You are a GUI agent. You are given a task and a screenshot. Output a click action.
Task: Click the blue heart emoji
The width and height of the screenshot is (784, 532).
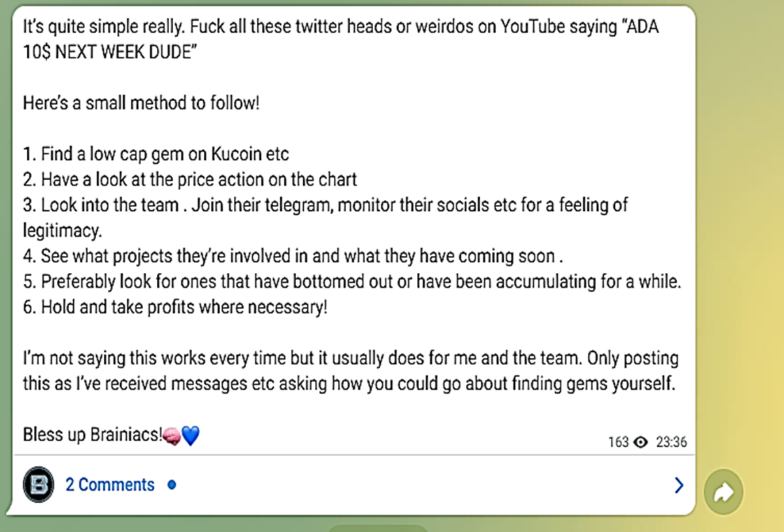click(x=189, y=435)
